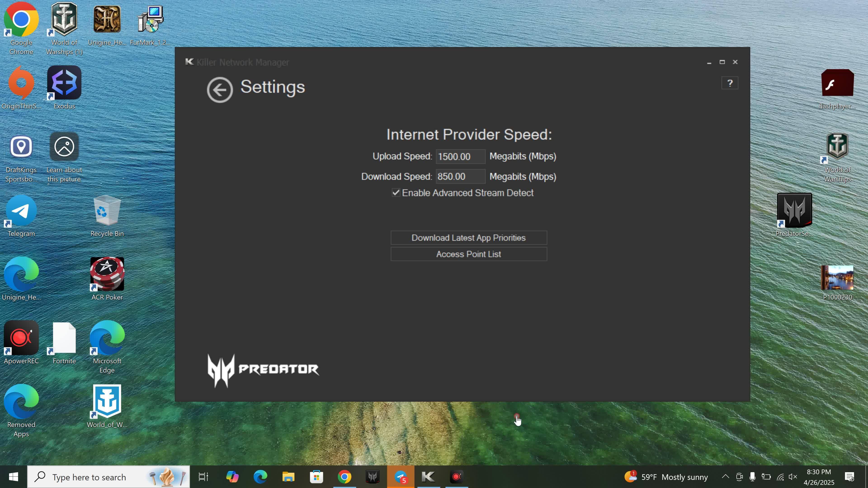Viewport: 868px width, 488px height.
Task: Click the ApowerREC taskbar icon
Action: pyautogui.click(x=456, y=477)
